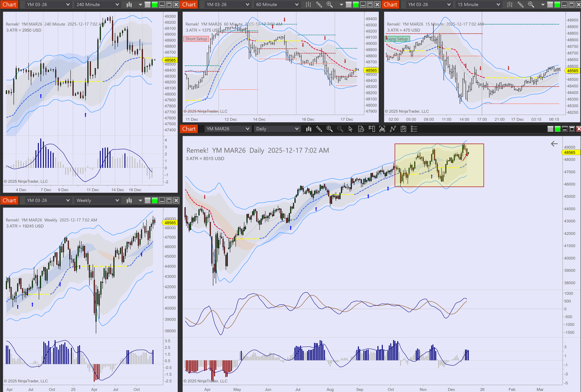Screen dimensions: 581x392
Task: Click Chart tab of Weekly chart window
Action: click(9, 200)
